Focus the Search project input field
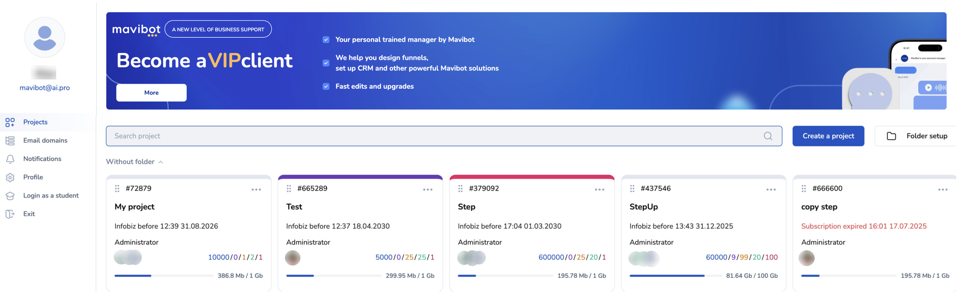 coord(434,136)
